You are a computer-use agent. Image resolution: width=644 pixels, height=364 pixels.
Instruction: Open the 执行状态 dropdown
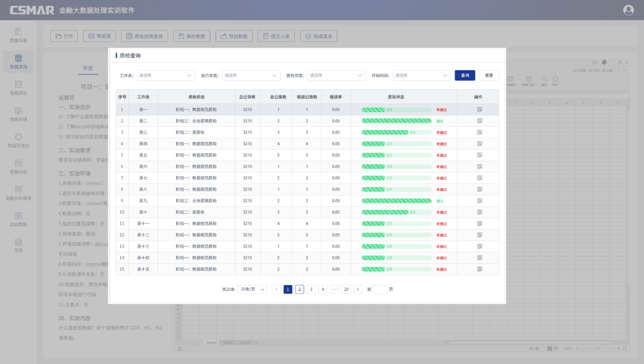pos(251,75)
